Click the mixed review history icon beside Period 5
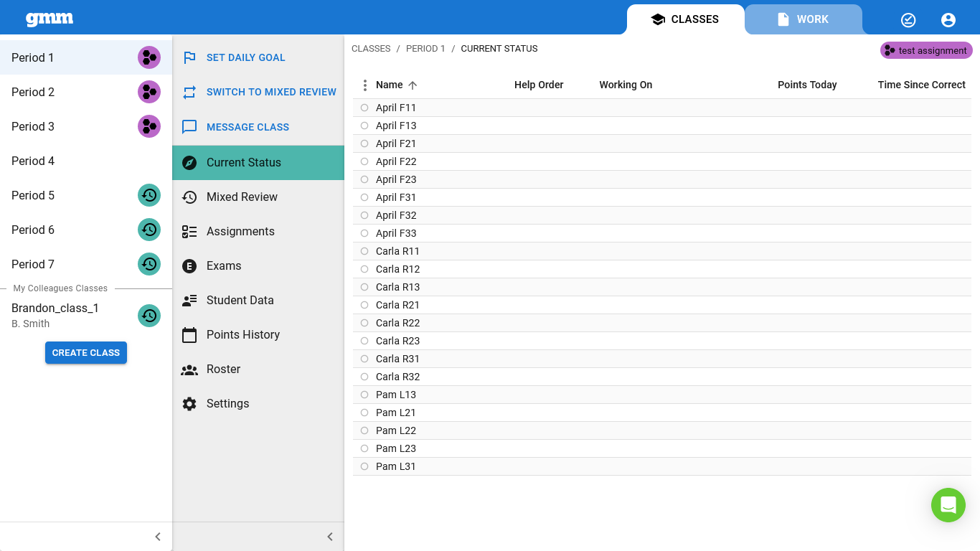The height and width of the screenshot is (551, 980). pyautogui.click(x=149, y=195)
